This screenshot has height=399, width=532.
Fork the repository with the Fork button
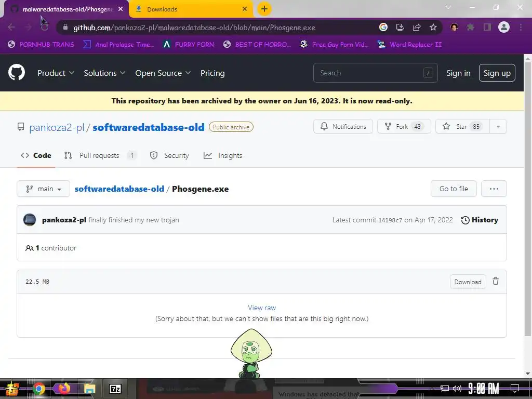click(404, 127)
